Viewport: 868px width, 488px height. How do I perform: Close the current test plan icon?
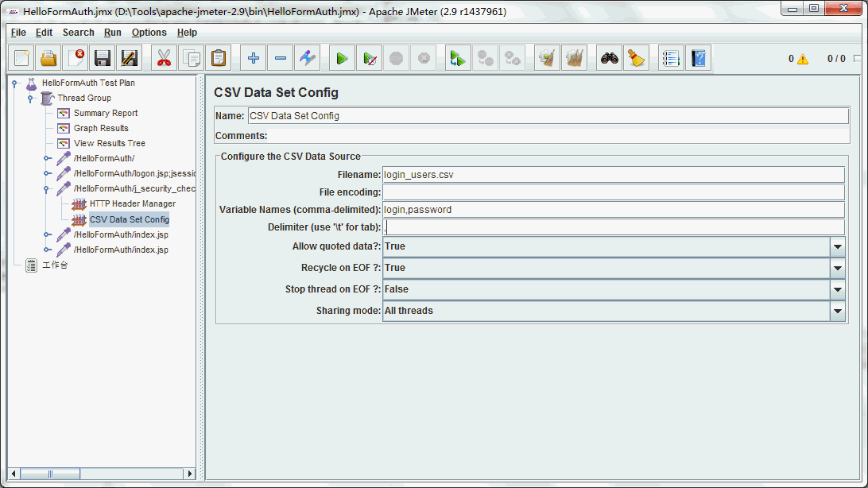[76, 58]
